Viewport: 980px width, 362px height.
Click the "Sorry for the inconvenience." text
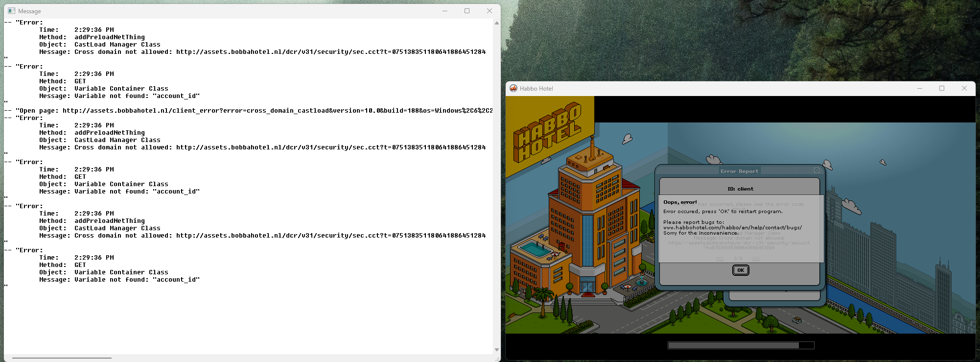[x=700, y=233]
